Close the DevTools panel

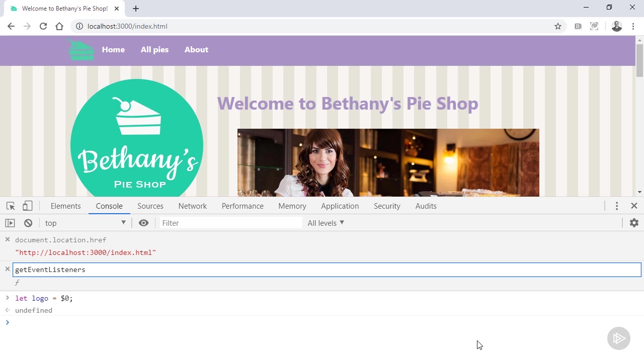(x=634, y=206)
